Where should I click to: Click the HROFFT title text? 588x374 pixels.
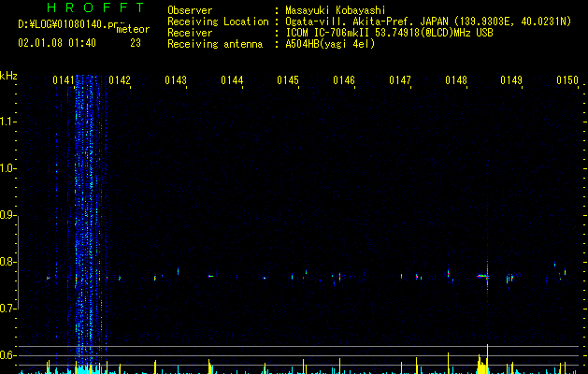point(95,7)
